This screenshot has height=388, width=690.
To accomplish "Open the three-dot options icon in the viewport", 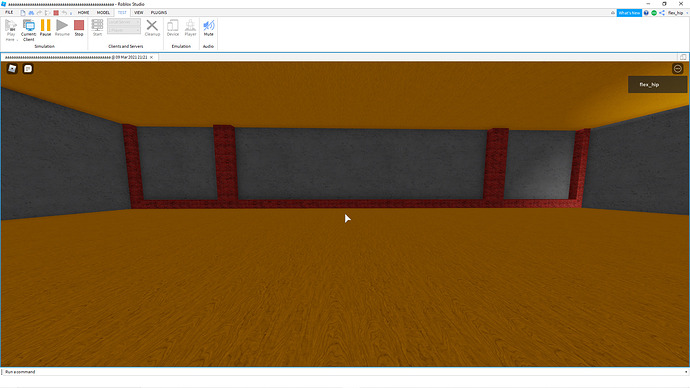I will [x=678, y=69].
